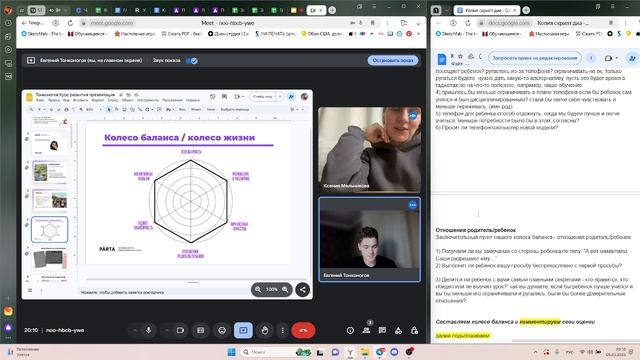Open Windows Start menu

(x=231, y=352)
